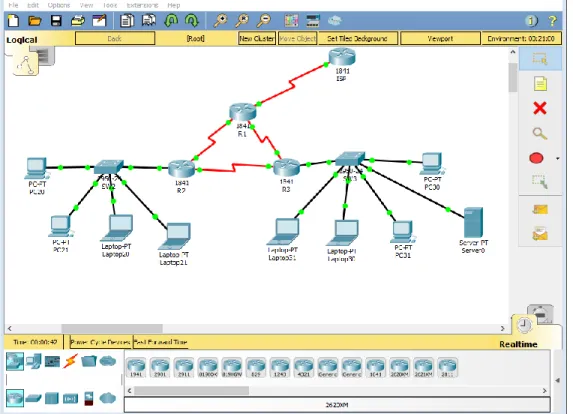Choose Security subcategory icon
The width and height of the screenshot is (573, 414).
(x=89, y=398)
